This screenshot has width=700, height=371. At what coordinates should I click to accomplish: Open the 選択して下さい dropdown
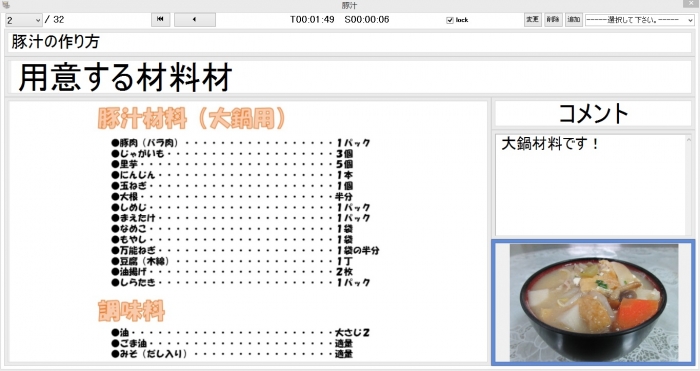[640, 20]
